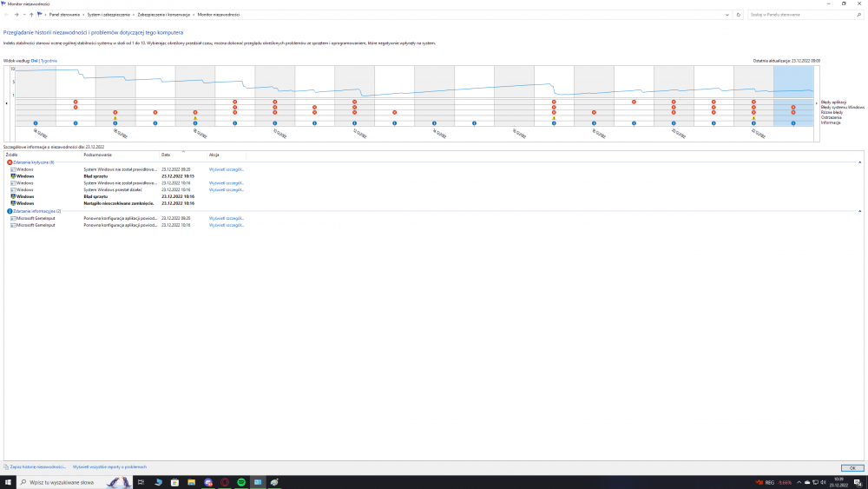The image size is (868, 489).
Task: Open Spotify from the taskbar
Action: [240, 482]
